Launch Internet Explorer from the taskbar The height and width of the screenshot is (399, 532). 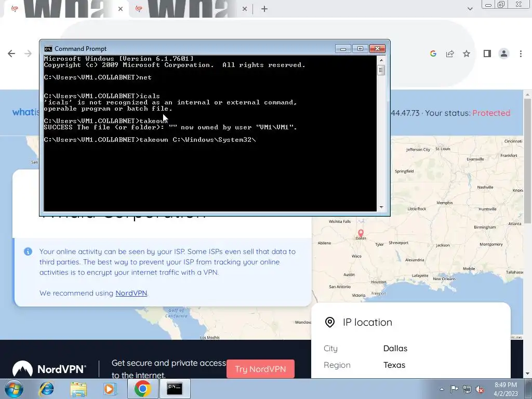pyautogui.click(x=46, y=389)
